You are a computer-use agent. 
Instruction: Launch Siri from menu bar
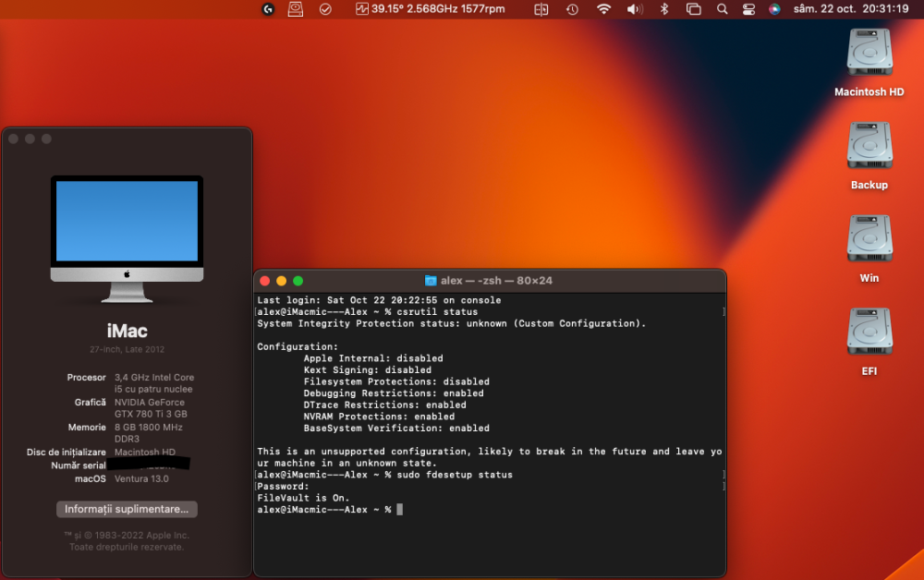(774, 9)
